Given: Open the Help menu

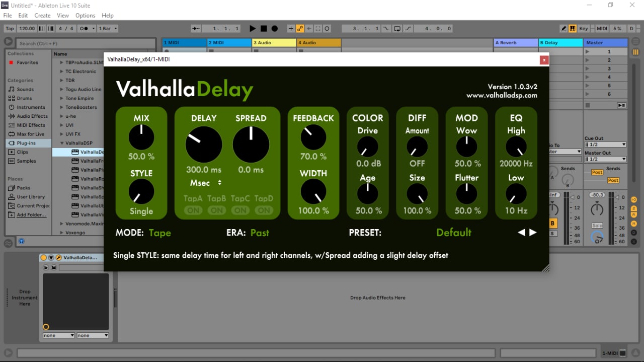Looking at the screenshot, I should point(108,16).
